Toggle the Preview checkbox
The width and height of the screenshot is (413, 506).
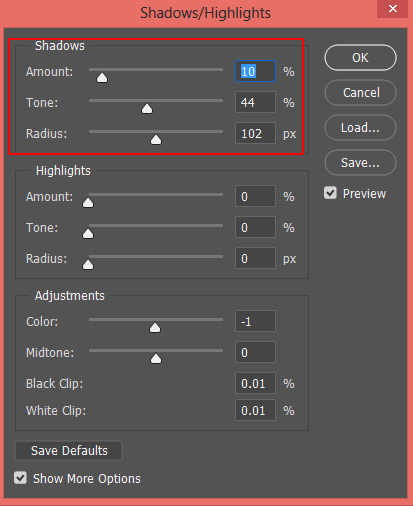pos(330,193)
